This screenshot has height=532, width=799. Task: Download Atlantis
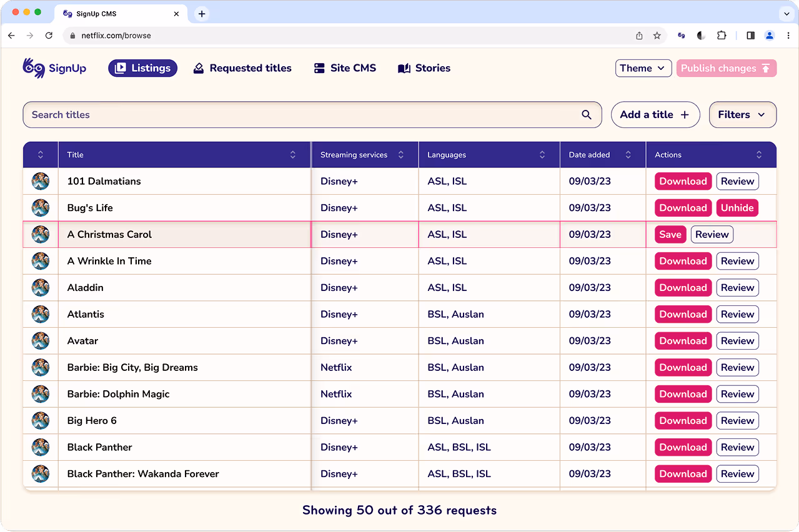click(683, 314)
